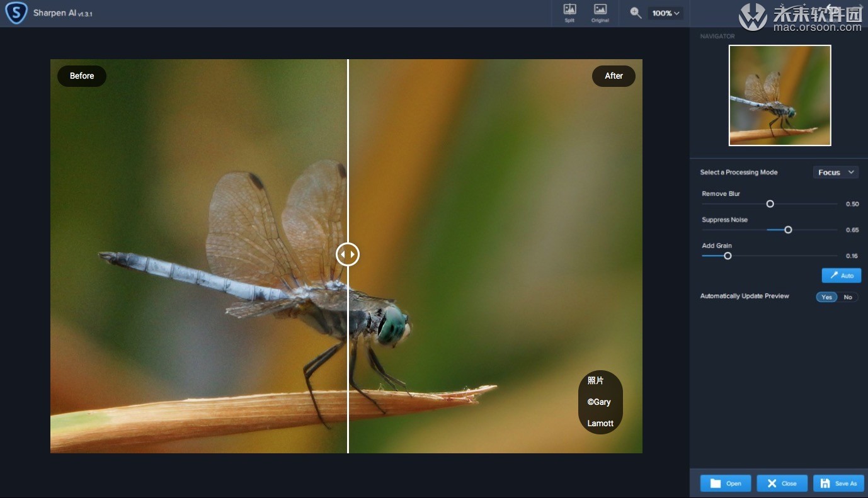868x498 pixels.
Task: Toggle the Before label in the preview
Action: (81, 76)
